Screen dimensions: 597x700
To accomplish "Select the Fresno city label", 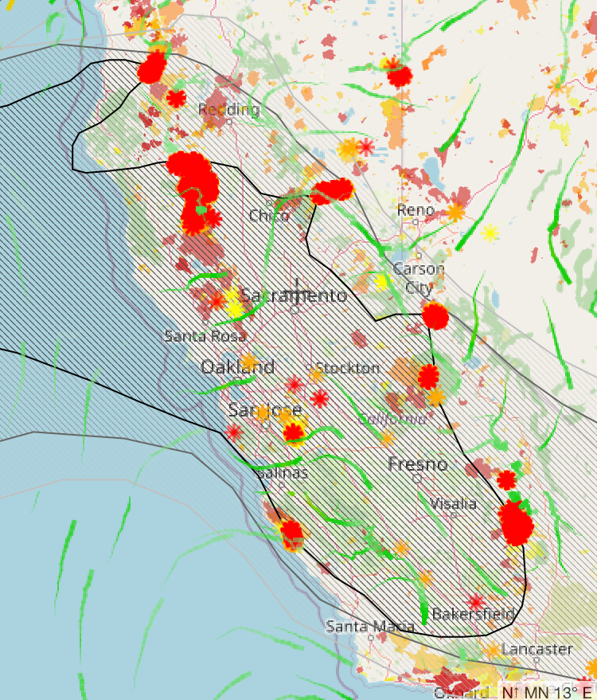I will click(418, 464).
